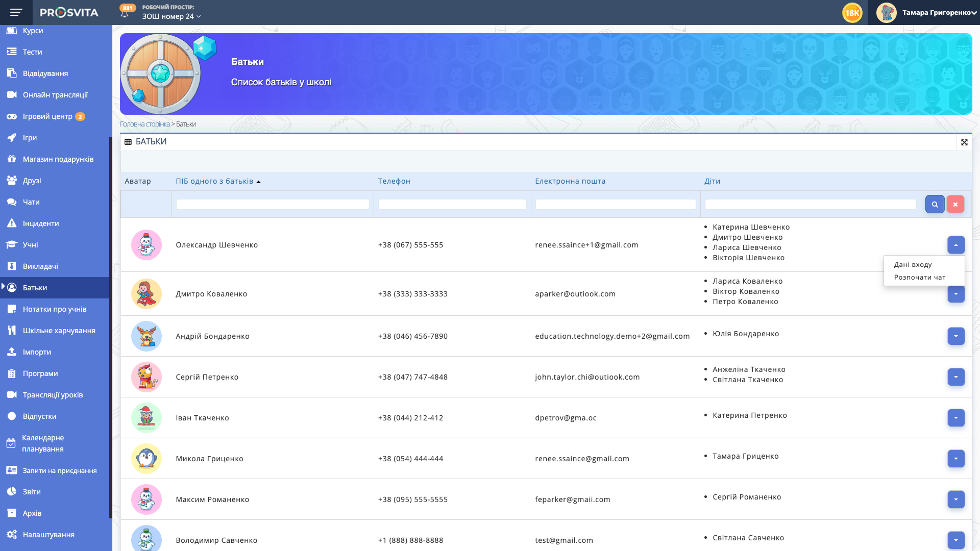Viewport: 980px width, 551px height.
Task: Click the Імпорти upload icon
Action: tap(12, 352)
